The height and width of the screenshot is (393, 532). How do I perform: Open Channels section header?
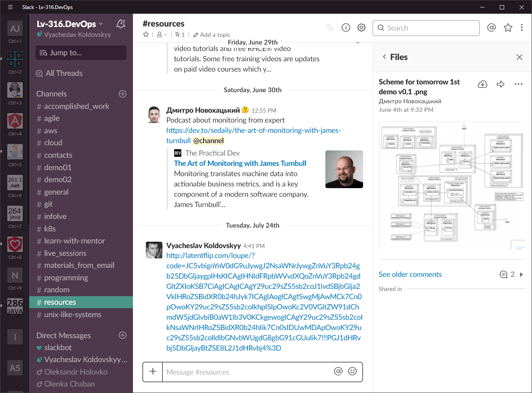coord(51,93)
